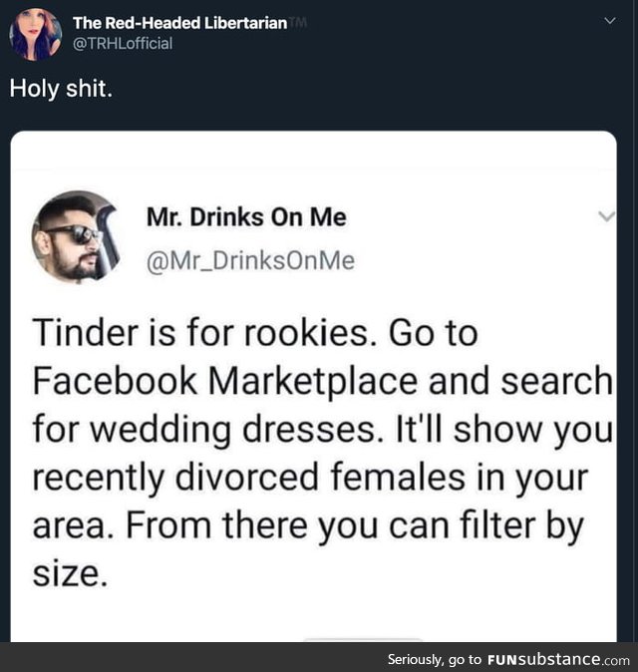638x672 pixels.
Task: Click the "Seriously, go to" footer text
Action: (434, 660)
